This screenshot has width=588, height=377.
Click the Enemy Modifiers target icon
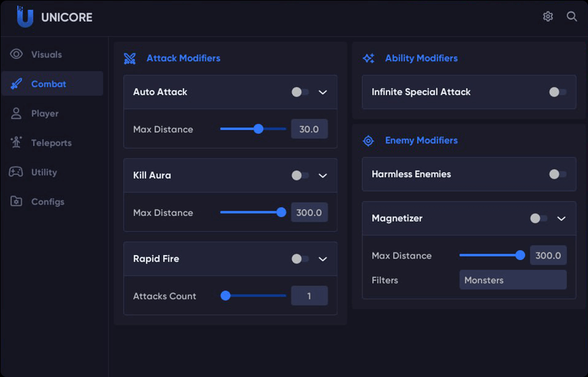(368, 140)
